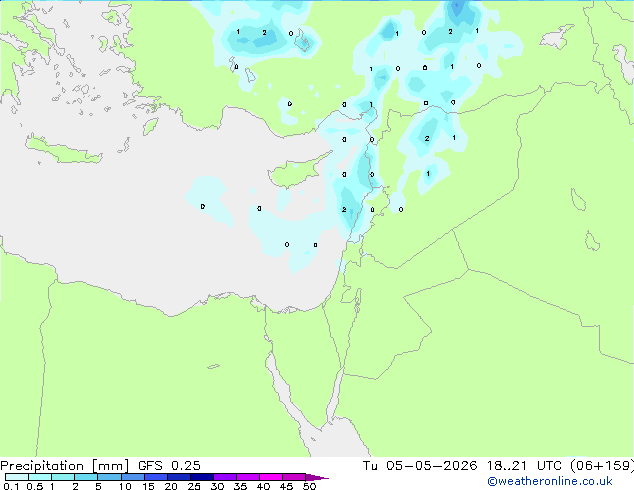Click the legend scale label 50
Screen dimensions: 634x490
[x=309, y=486]
